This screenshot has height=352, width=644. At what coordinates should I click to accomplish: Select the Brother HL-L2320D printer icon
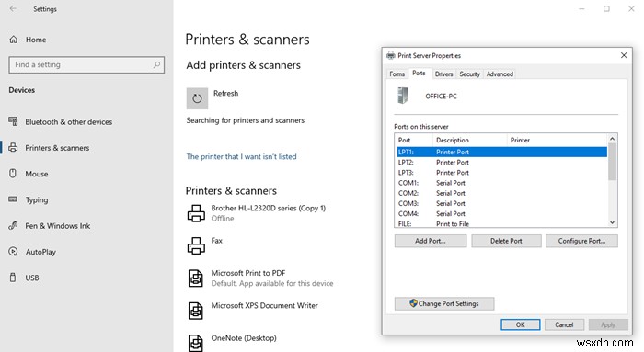coord(196,213)
